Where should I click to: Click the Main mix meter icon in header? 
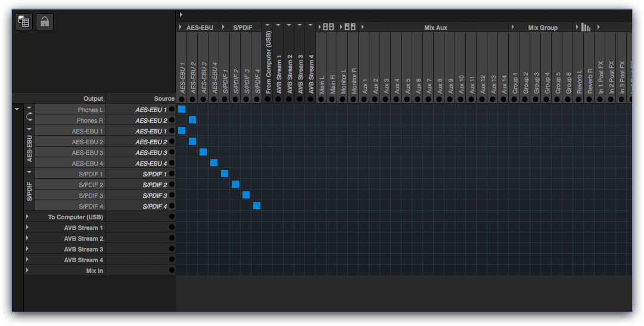pos(328,27)
